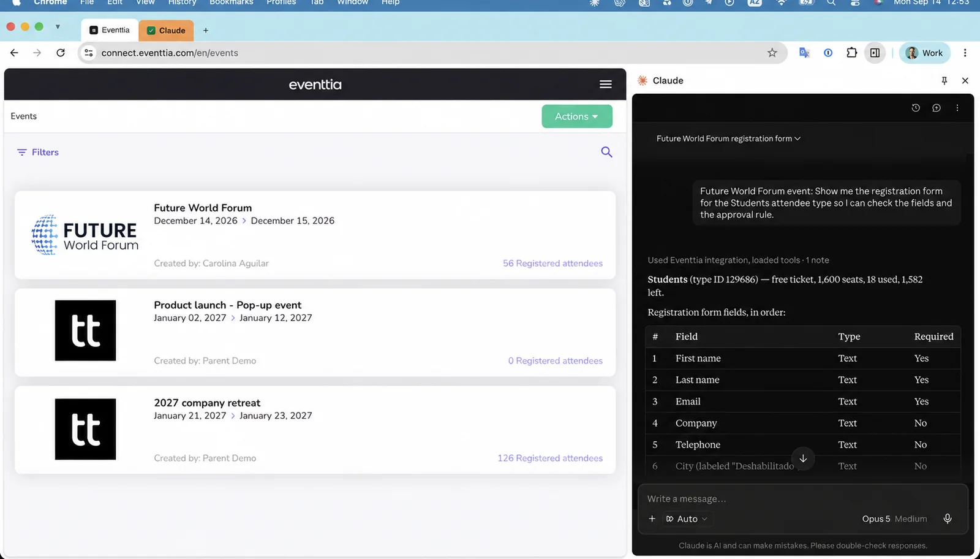Open Claude chat history clock icon

coord(916,108)
